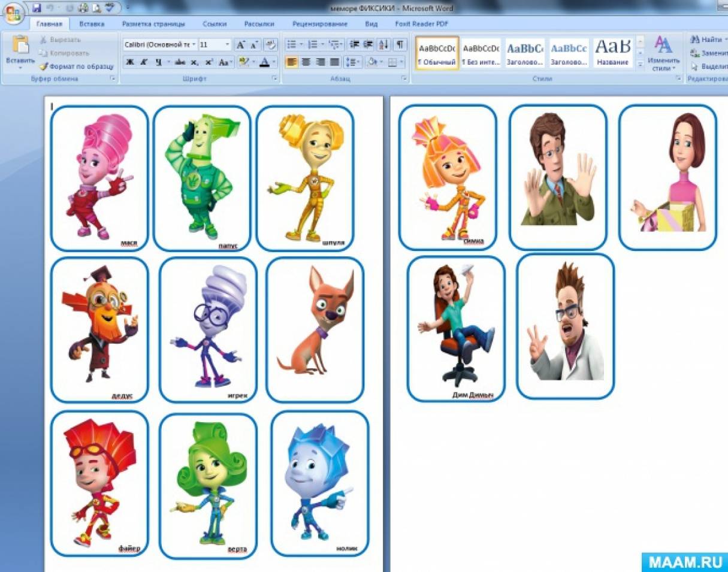Screen dimensions: 728x572
Task: Apply the font color (red A)
Action: (x=264, y=62)
